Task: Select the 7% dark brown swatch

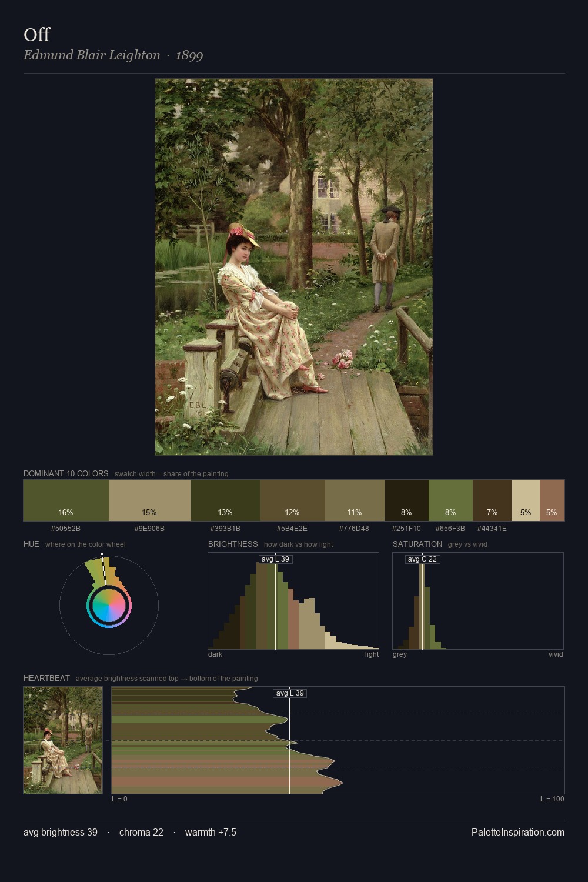Action: click(x=492, y=500)
